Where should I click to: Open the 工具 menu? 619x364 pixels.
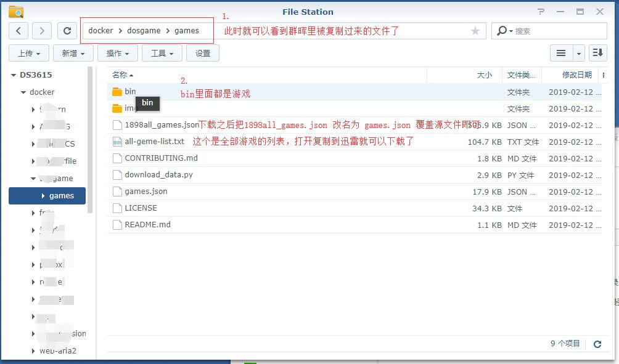(162, 53)
